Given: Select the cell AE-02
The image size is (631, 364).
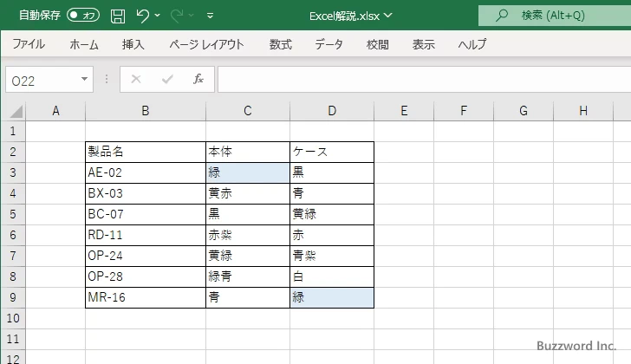Looking at the screenshot, I should coord(146,173).
